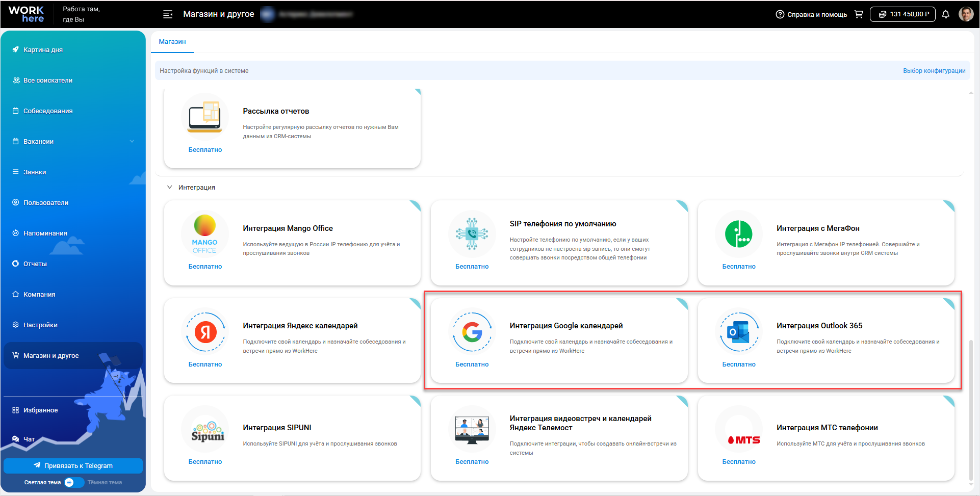Open Интеграция Google календарей title
This screenshot has width=980, height=496.
[x=566, y=326]
